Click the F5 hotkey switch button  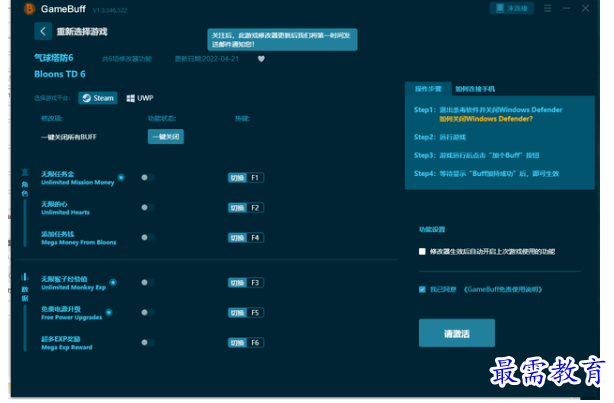pyautogui.click(x=246, y=313)
